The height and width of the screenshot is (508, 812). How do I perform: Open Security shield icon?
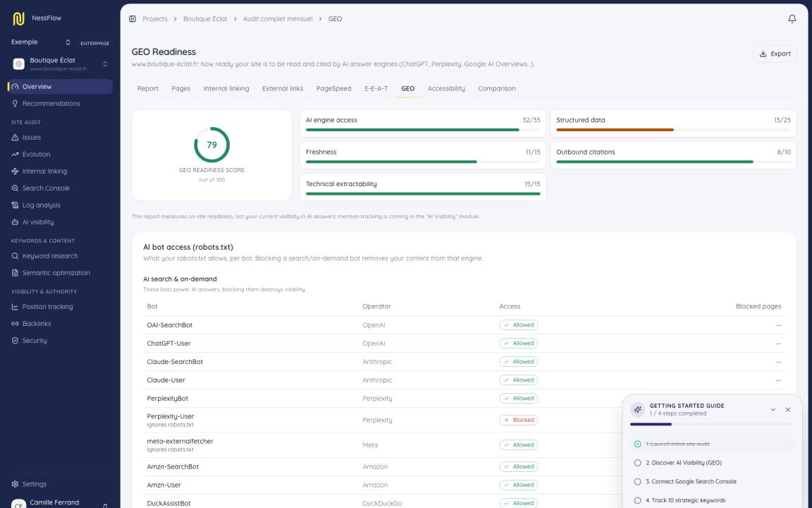click(x=15, y=341)
